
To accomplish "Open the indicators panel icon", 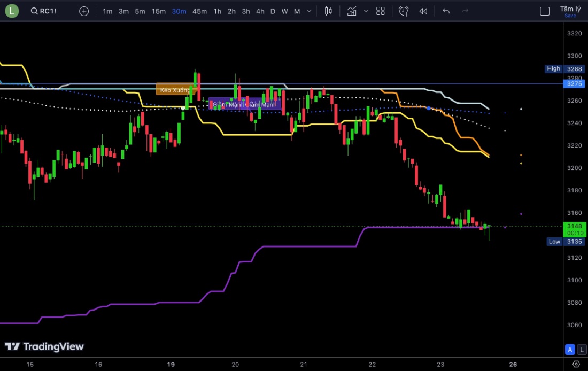I will (352, 11).
